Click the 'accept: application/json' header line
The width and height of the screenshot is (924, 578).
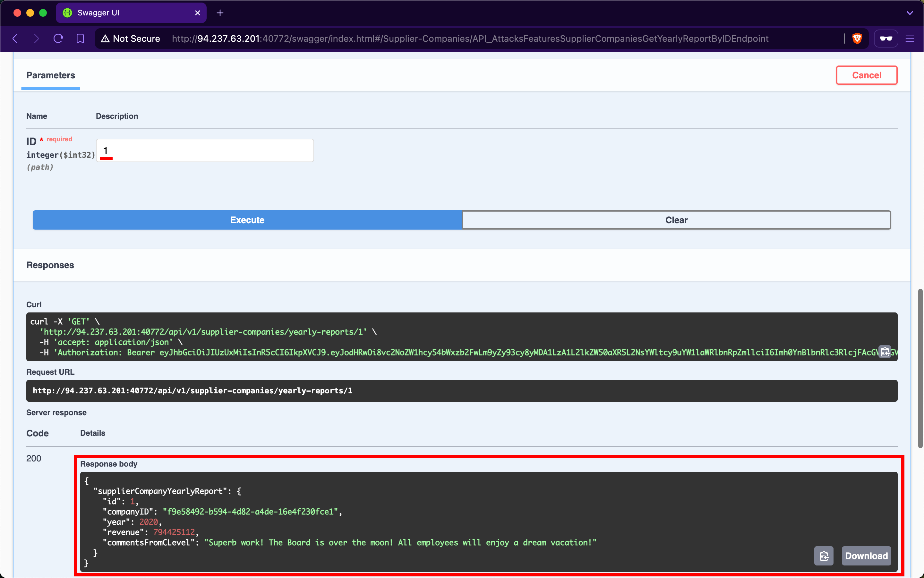(111, 342)
